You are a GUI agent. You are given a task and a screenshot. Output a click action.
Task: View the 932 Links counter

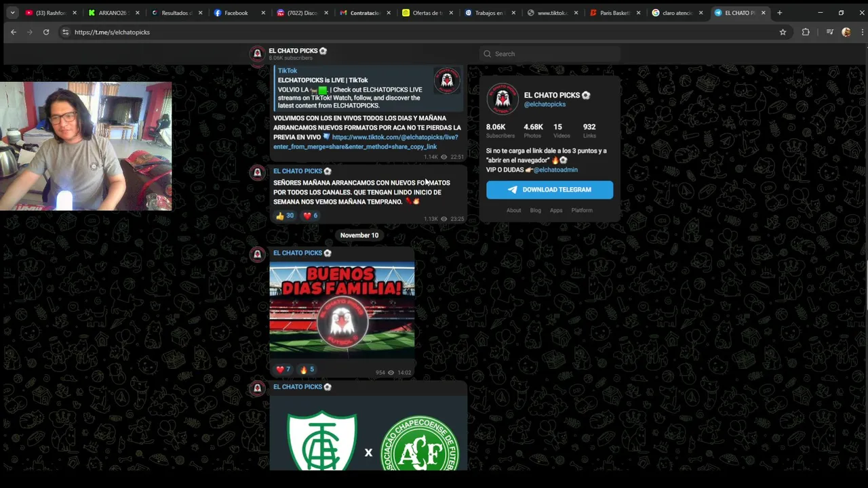(x=589, y=131)
